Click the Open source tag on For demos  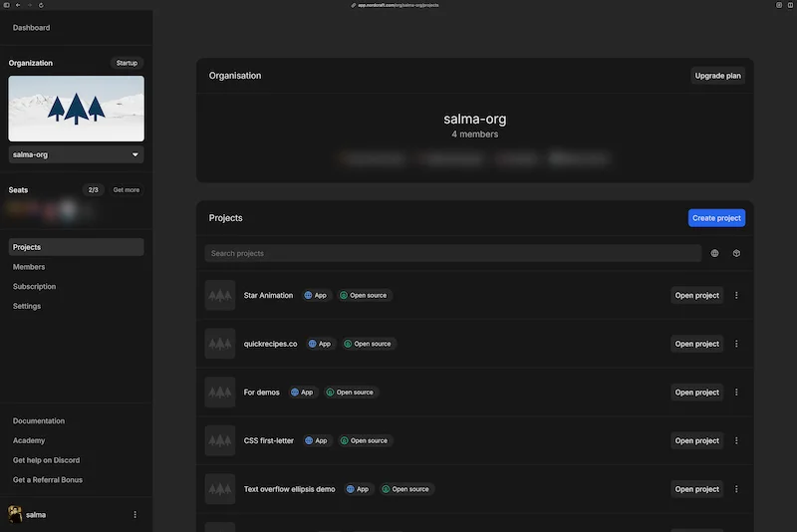pos(350,393)
